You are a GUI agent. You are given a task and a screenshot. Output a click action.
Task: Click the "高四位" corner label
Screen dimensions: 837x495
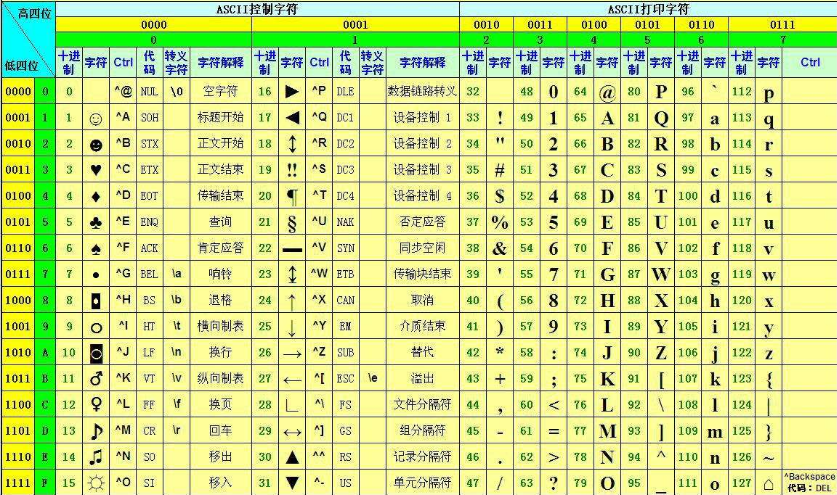pyautogui.click(x=35, y=13)
